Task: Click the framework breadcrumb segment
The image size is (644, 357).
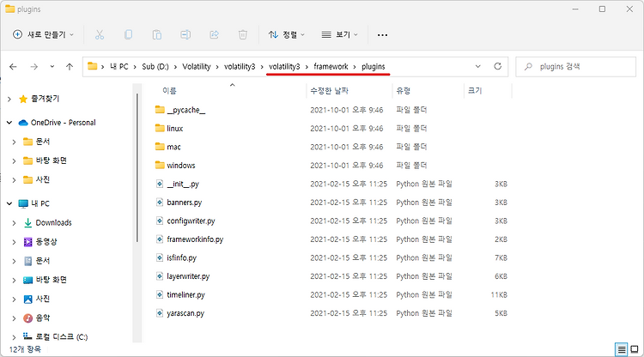Action: click(331, 66)
